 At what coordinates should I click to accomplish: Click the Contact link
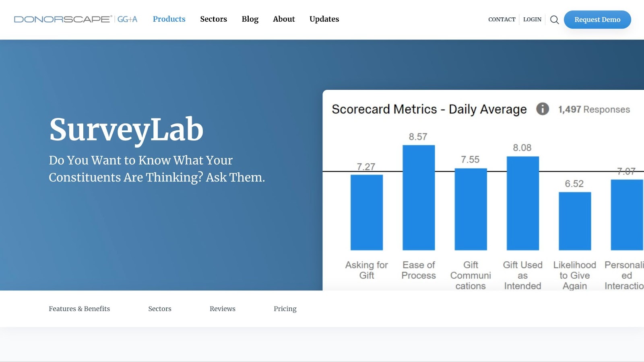click(x=502, y=19)
